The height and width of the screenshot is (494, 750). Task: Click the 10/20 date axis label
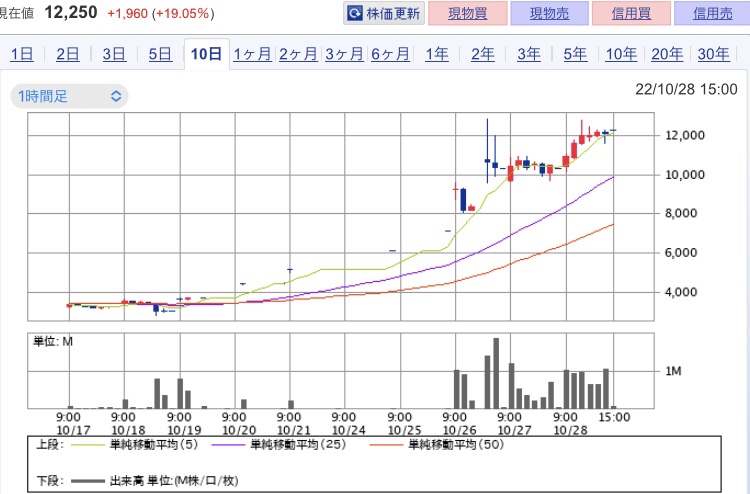[x=239, y=430]
